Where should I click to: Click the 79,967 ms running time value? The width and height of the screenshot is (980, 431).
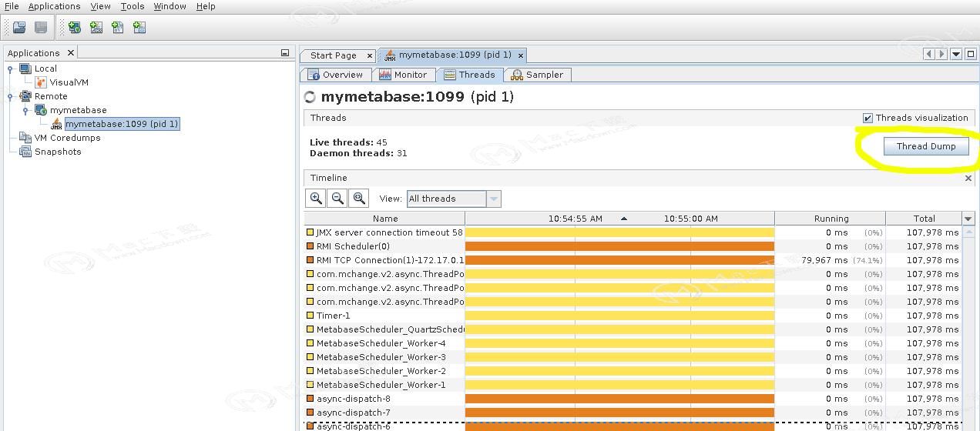(824, 260)
